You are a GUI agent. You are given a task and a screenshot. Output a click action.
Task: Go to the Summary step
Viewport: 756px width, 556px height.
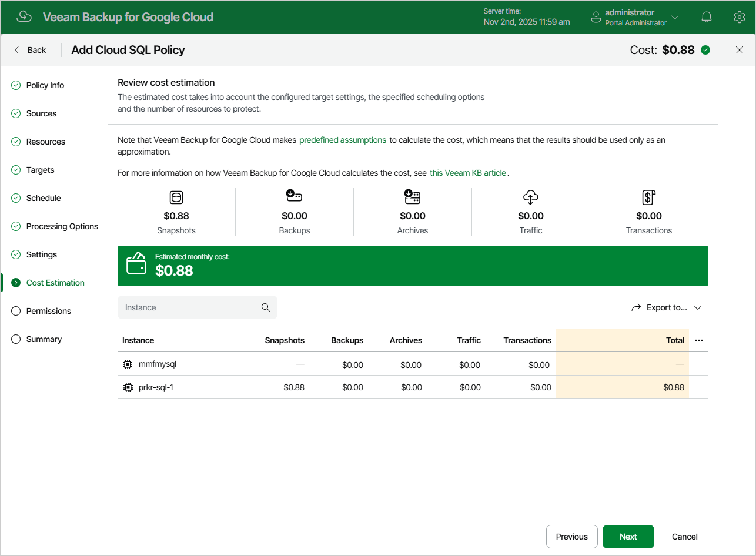[x=44, y=339]
